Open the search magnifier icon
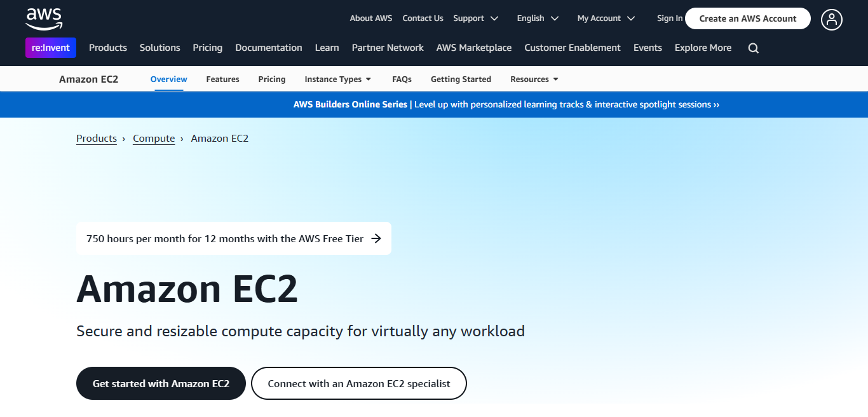The image size is (868, 417). pos(754,48)
